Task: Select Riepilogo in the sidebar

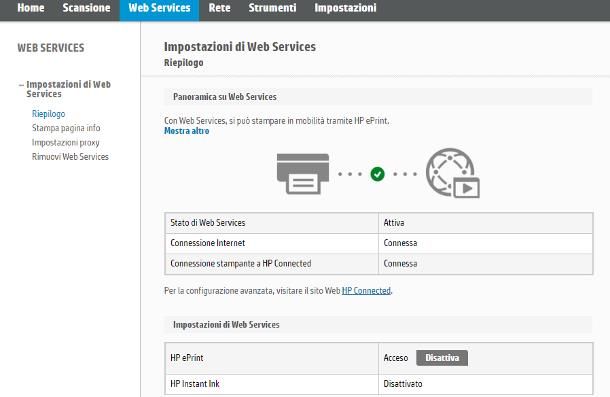Action: point(49,114)
